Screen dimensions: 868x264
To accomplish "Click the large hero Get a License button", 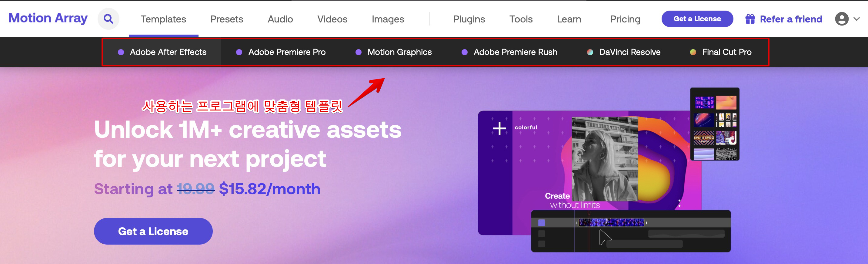I will [x=153, y=231].
